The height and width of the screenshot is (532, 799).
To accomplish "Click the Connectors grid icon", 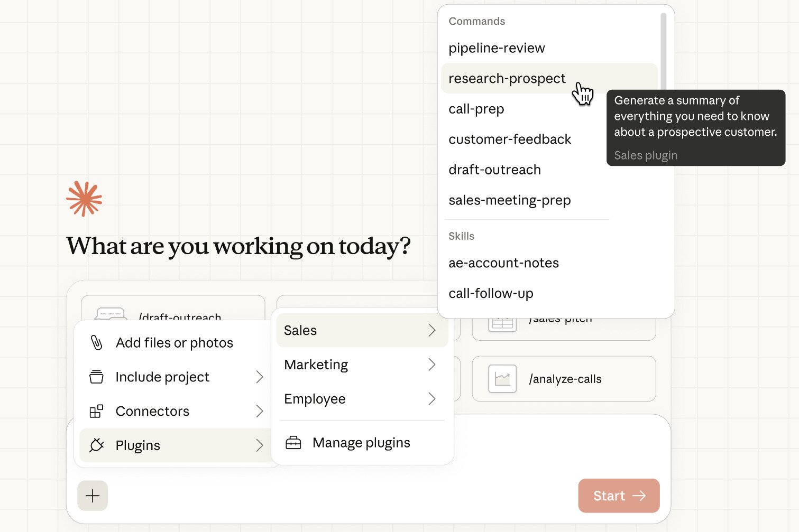I will click(96, 412).
